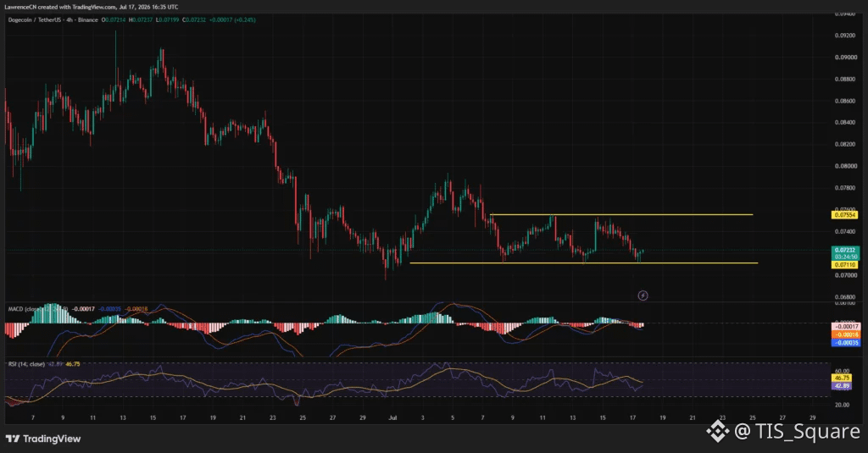868x453 pixels.
Task: Click the open value O0.07214
Action: tap(114, 20)
